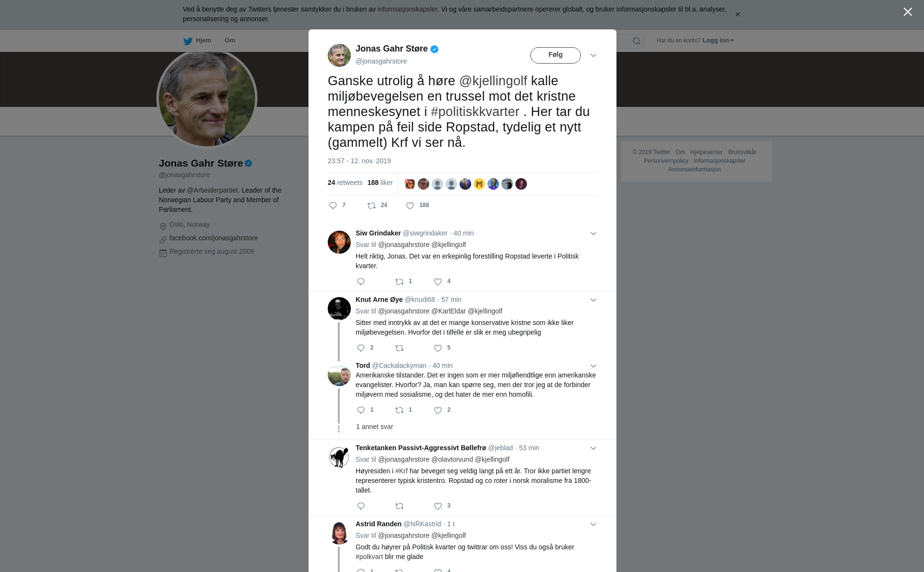Reply to Knut Arne Øye's comment
924x572 pixels.
pyautogui.click(x=361, y=348)
